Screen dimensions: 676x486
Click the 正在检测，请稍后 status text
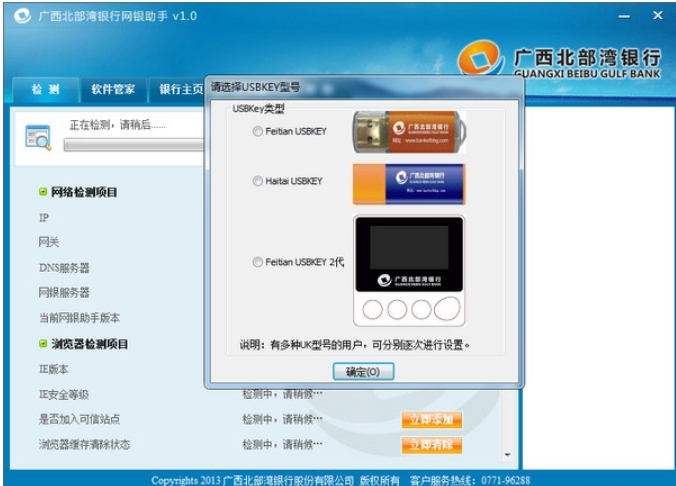click(117, 125)
